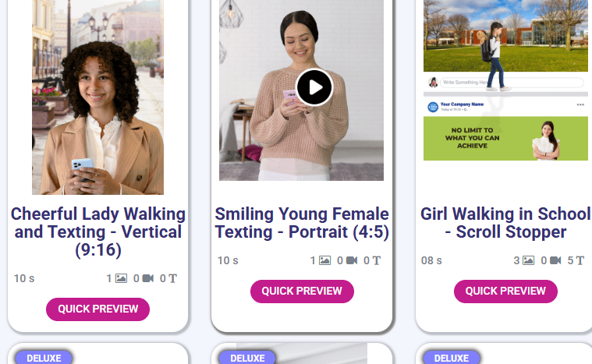
Task: Click the left DELUXE badge in bottom row
Action: [44, 358]
